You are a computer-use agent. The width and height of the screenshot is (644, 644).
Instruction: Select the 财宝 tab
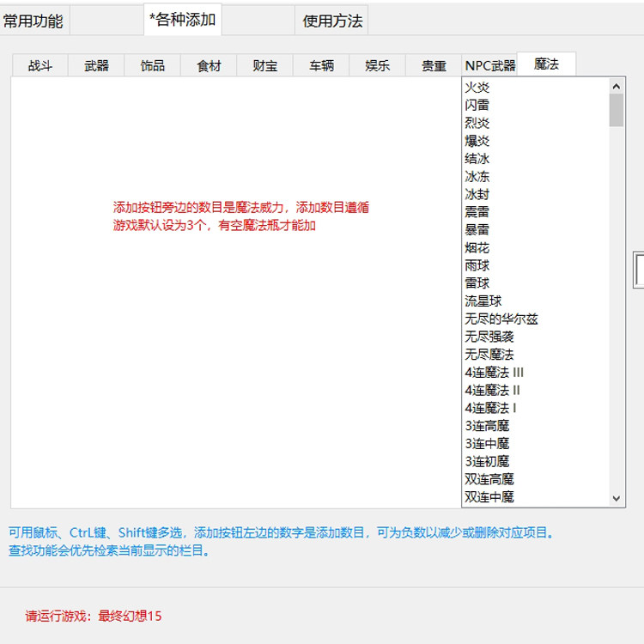coord(265,65)
